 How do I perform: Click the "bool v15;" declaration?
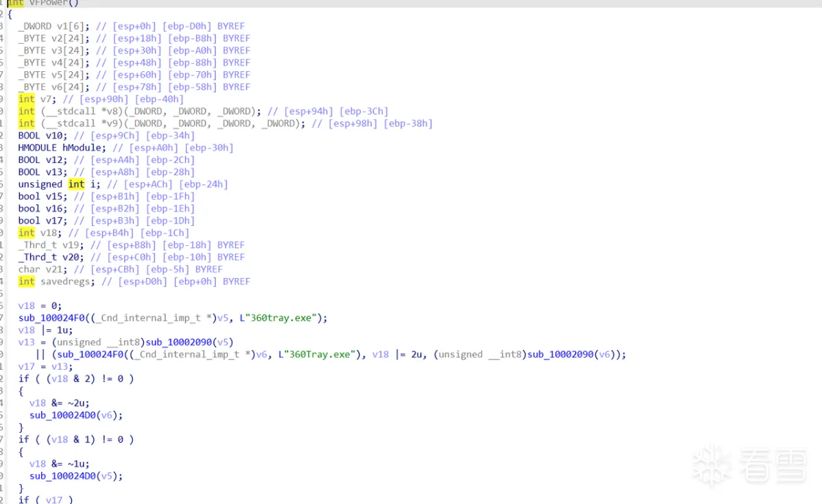[43, 197]
